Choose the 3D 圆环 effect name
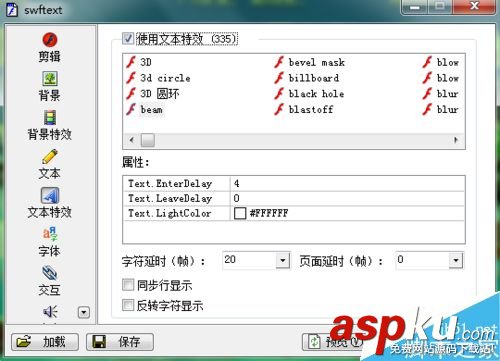Screen dimensions: 500x361 160,94
